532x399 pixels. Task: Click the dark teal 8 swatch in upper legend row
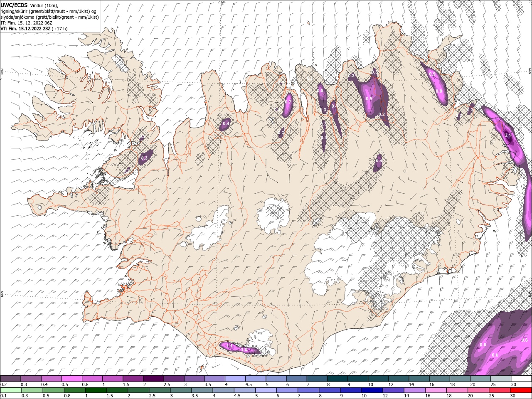pyautogui.click(x=337, y=379)
